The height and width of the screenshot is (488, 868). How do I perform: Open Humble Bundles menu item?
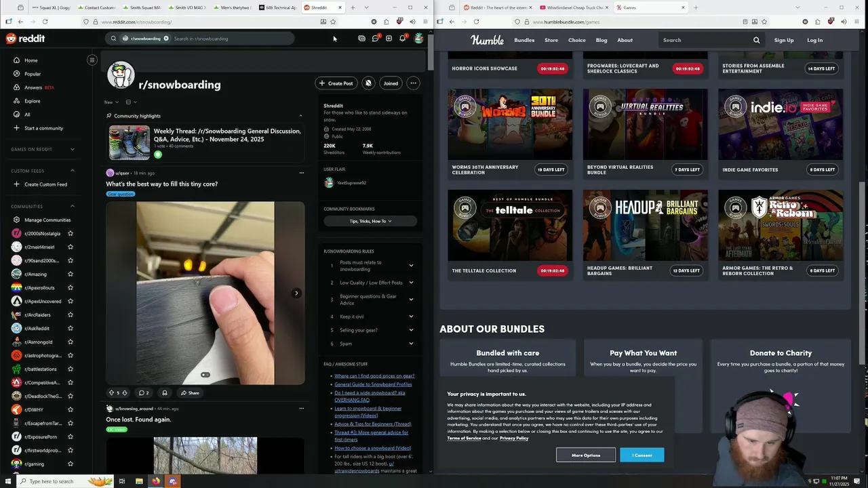click(x=524, y=40)
